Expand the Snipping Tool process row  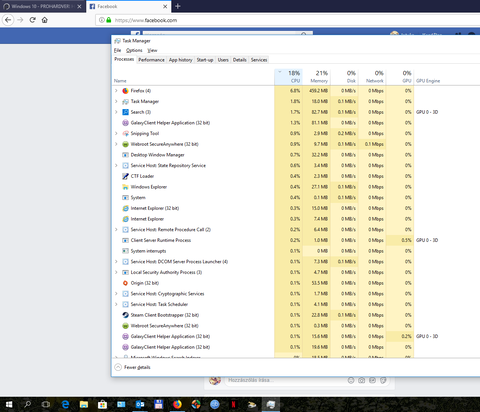click(116, 133)
